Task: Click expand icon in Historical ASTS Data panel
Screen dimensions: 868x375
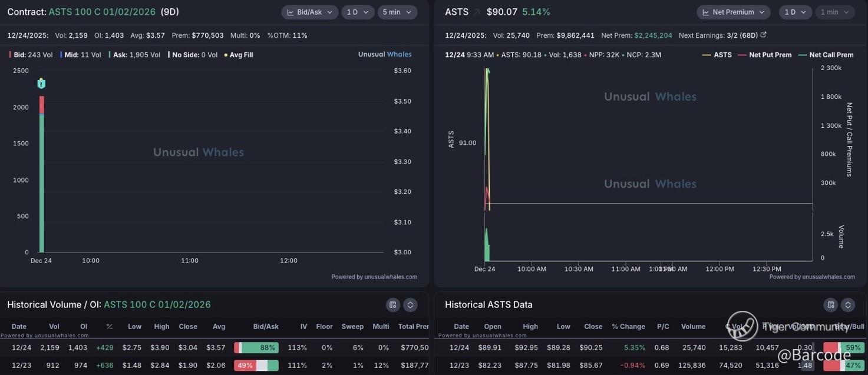Action: pyautogui.click(x=848, y=304)
